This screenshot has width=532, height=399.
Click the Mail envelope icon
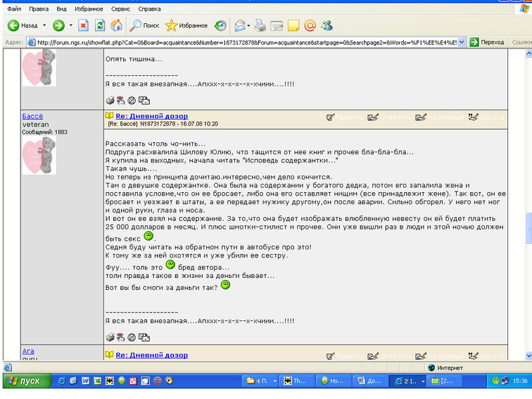tap(240, 25)
